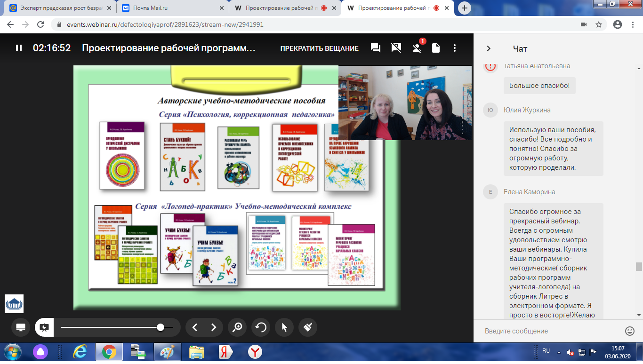643x364 pixels.
Task: Open the emoji picker in chat
Action: click(630, 331)
